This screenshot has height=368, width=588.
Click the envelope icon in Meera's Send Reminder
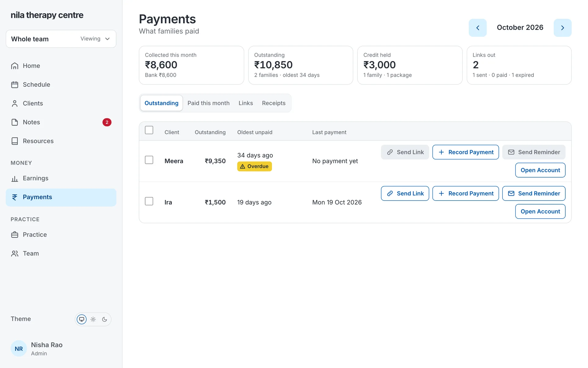coord(511,152)
